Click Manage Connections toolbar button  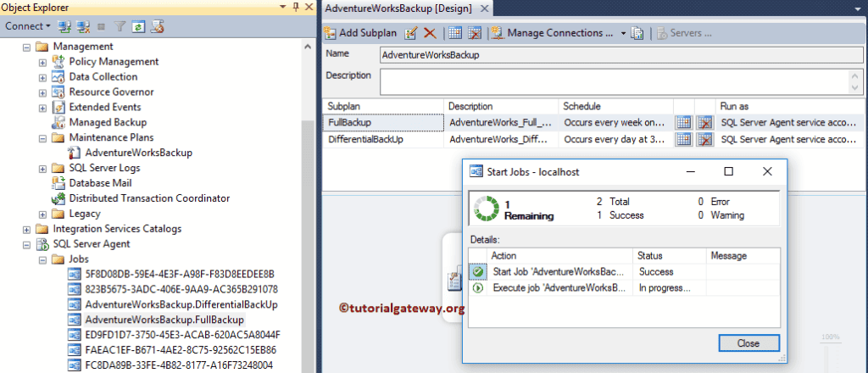(x=553, y=33)
